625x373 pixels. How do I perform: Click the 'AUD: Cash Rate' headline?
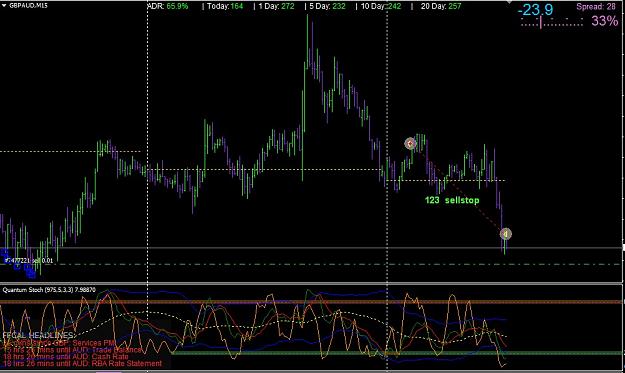[x=101, y=357]
